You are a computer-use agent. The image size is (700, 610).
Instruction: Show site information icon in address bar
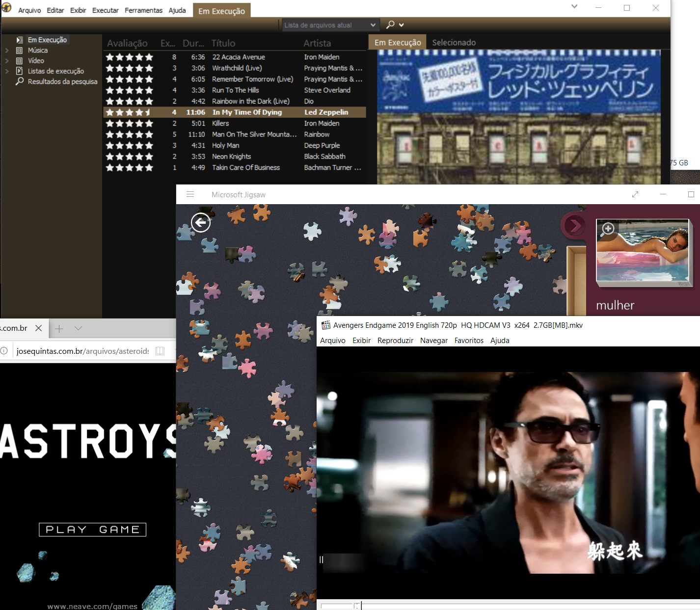4,351
